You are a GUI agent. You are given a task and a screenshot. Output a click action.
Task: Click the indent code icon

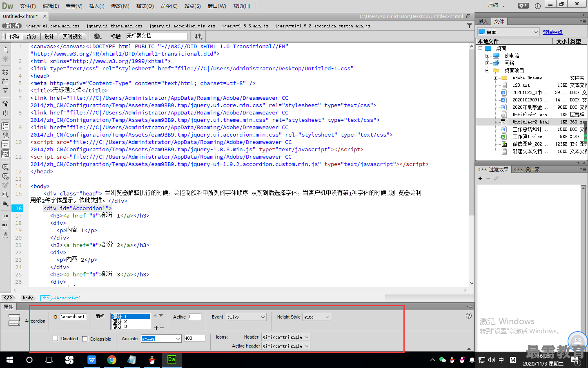5,217
